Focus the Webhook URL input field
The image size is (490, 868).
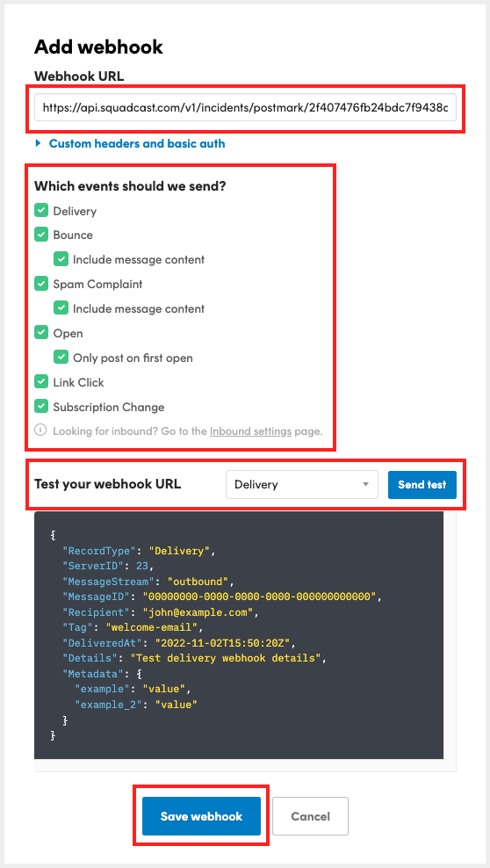(245, 107)
